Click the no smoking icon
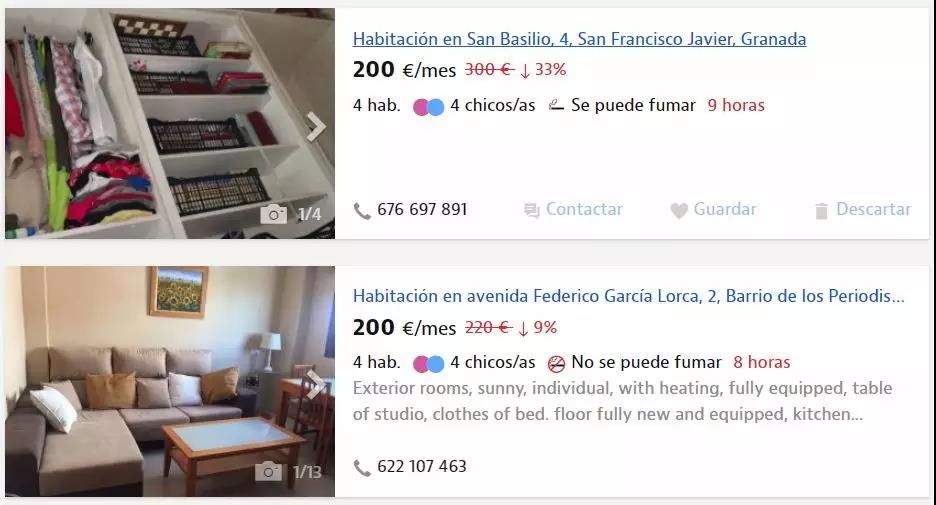This screenshot has height=505, width=936. pos(556,363)
